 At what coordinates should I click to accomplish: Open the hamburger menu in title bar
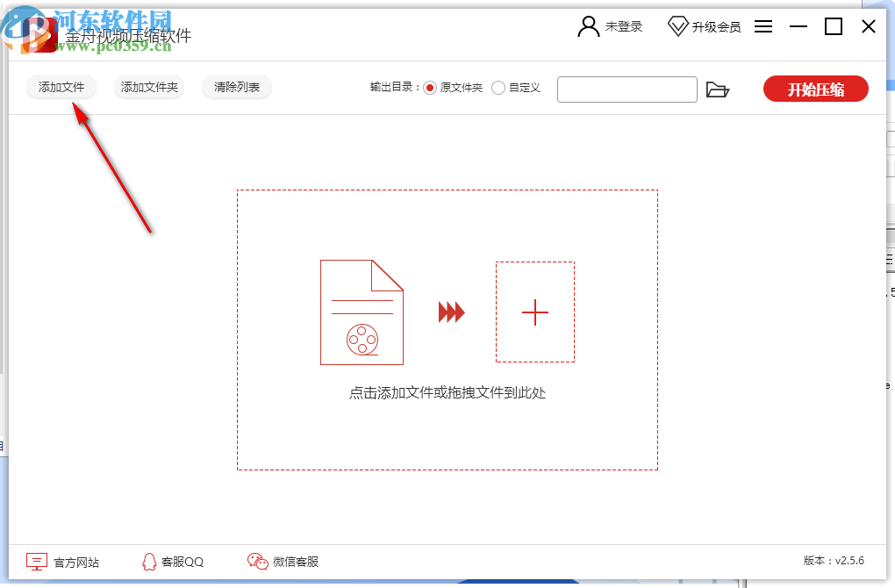763,26
